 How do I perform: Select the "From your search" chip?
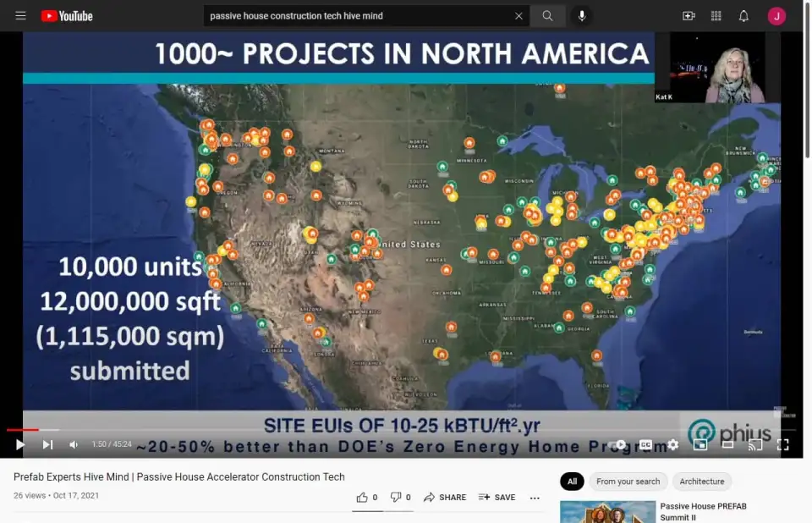click(628, 482)
